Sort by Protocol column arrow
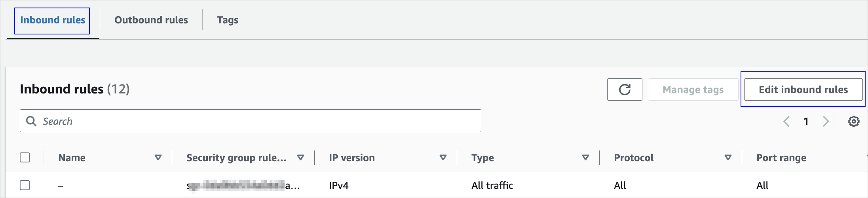The image size is (868, 198). pos(727,158)
